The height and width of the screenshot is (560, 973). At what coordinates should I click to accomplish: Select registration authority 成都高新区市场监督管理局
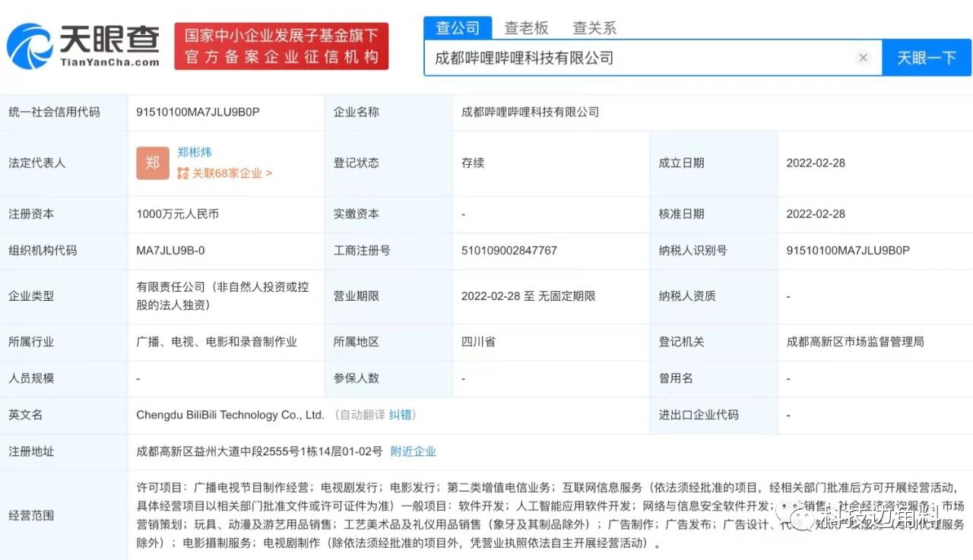[855, 342]
